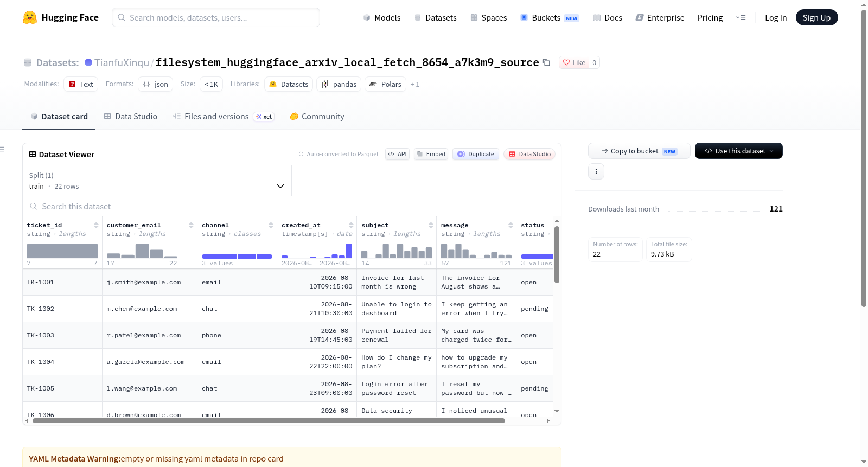Image resolution: width=868 pixels, height=467 pixels.
Task: Sort by the created_at column arrows
Action: click(x=351, y=225)
